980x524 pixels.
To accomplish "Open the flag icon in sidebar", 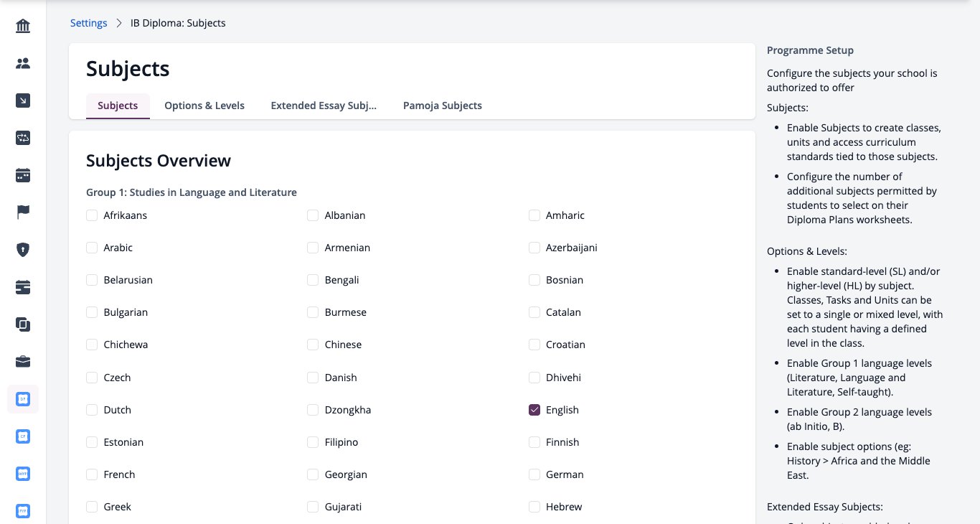I will 23,212.
